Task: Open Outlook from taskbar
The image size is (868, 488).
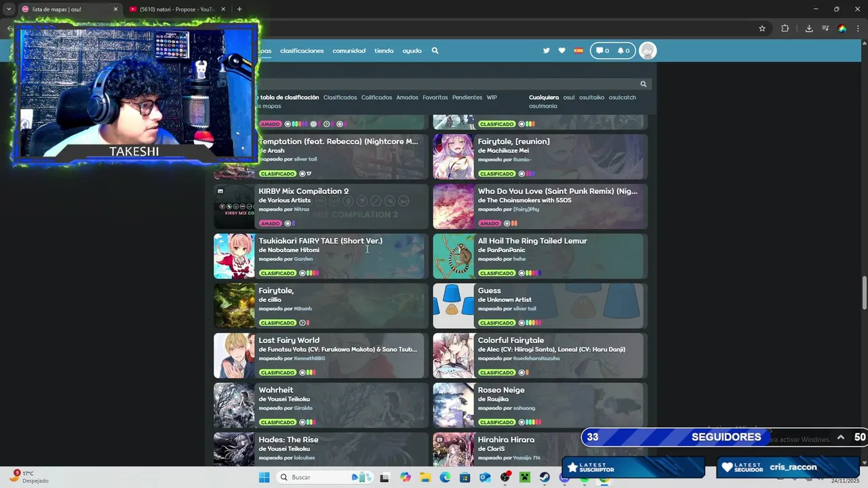Action: click(485, 477)
